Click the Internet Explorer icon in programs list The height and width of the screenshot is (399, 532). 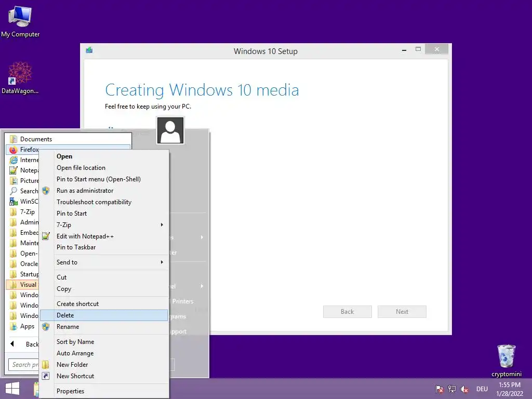pos(13,160)
